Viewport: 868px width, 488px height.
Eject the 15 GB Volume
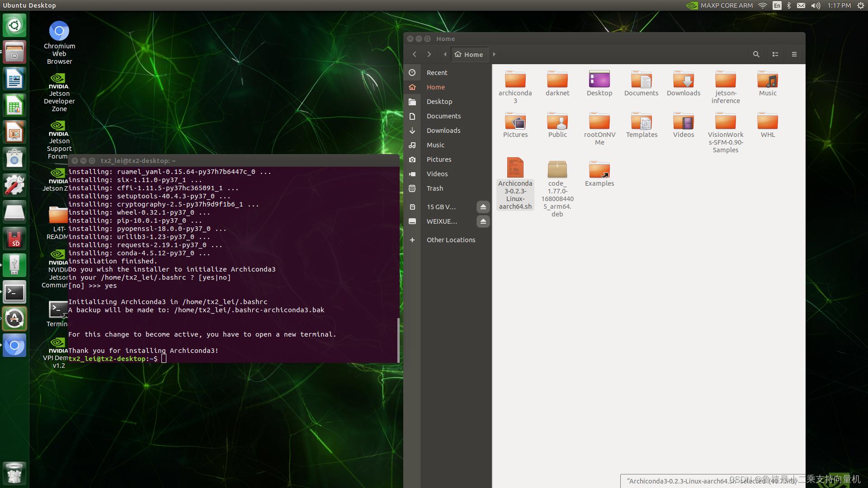coord(483,207)
